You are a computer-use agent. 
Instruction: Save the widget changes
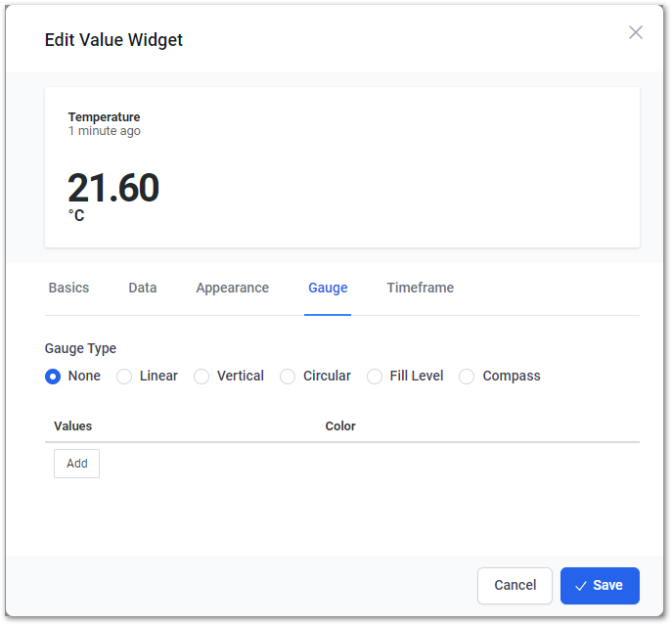click(x=600, y=586)
